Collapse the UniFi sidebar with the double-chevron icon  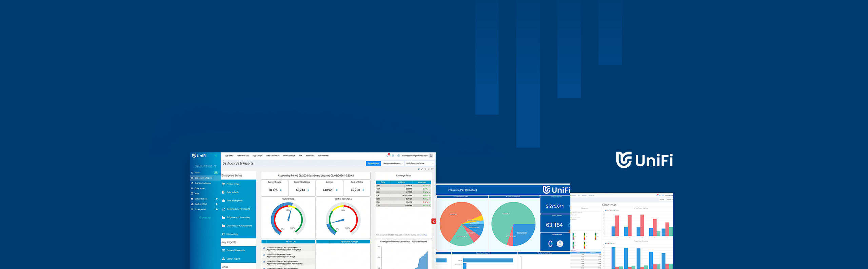click(216, 156)
